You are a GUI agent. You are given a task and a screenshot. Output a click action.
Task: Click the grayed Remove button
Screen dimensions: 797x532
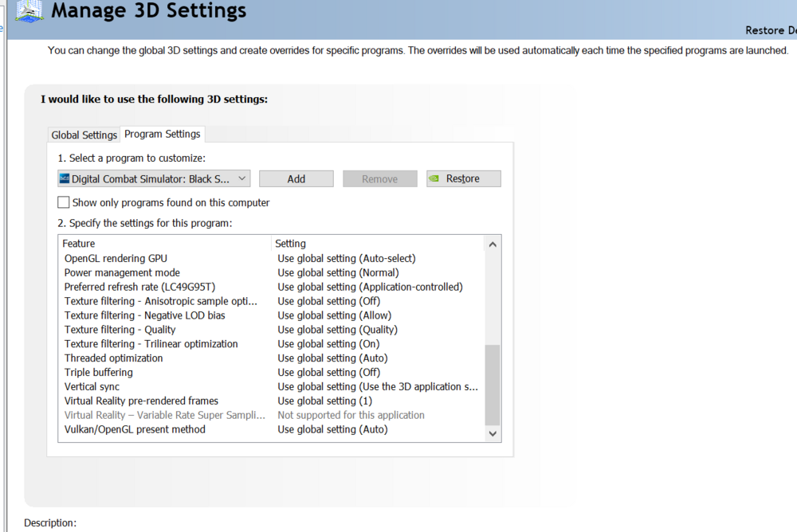pyautogui.click(x=379, y=179)
